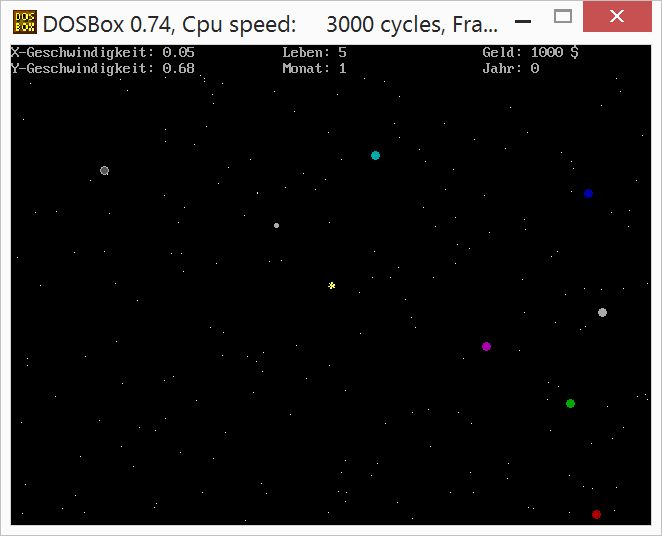
Task: Maximize the DOSBox window
Action: tap(563, 17)
